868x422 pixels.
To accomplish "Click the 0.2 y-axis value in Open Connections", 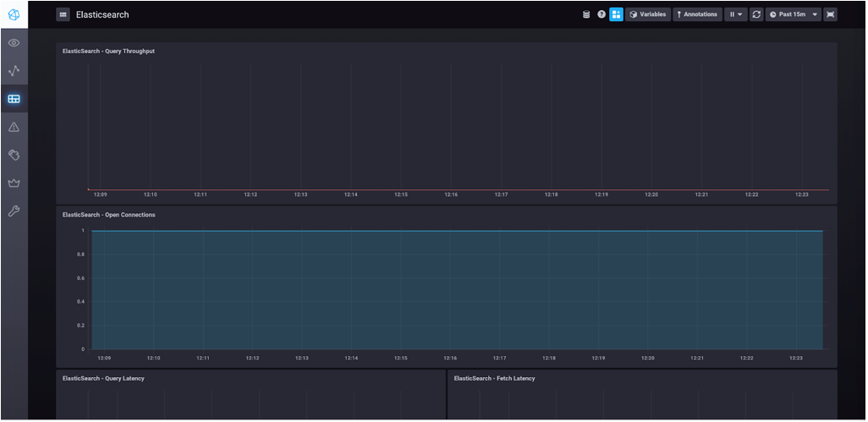I will 81,326.
